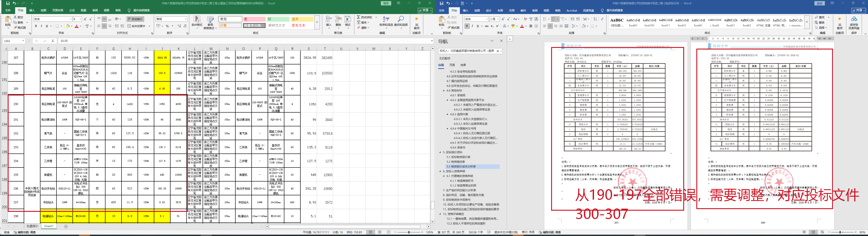Open the Acrobat tab in Word
Image resolution: width=868 pixels, height=236 pixels.
(x=572, y=10)
